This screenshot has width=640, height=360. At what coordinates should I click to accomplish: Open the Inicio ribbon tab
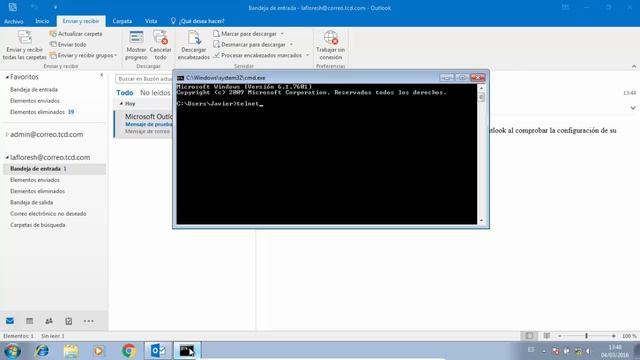[x=42, y=21]
